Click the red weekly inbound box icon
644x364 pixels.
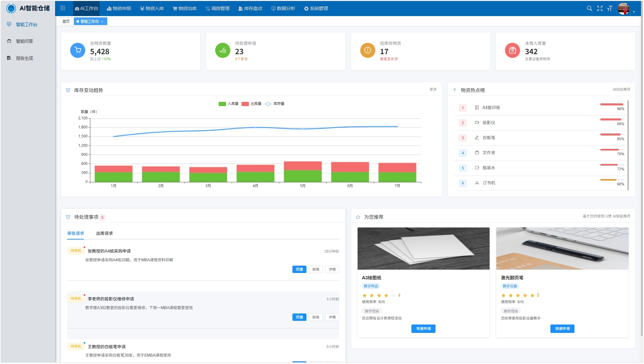512,51
